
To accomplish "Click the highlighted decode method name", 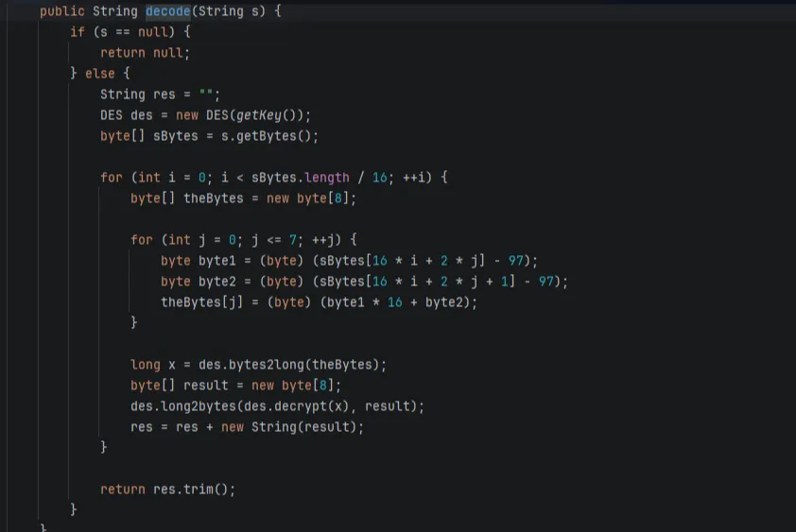I will point(168,11).
